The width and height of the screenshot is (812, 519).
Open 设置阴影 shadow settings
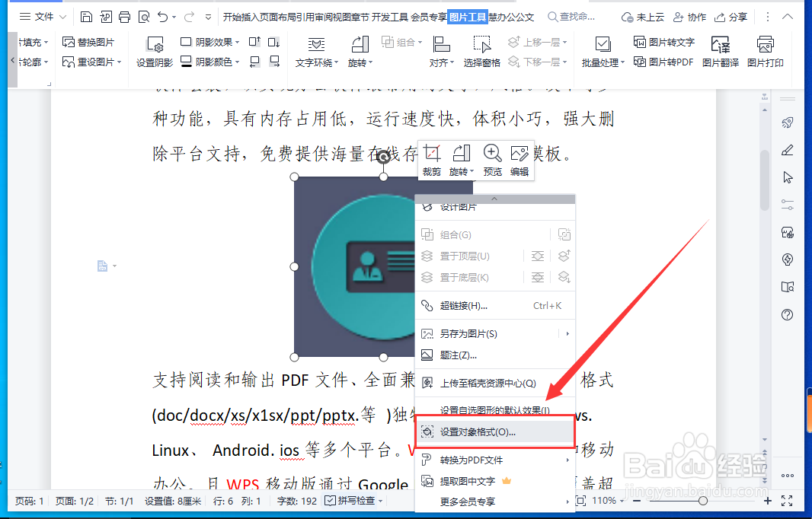tap(155, 52)
